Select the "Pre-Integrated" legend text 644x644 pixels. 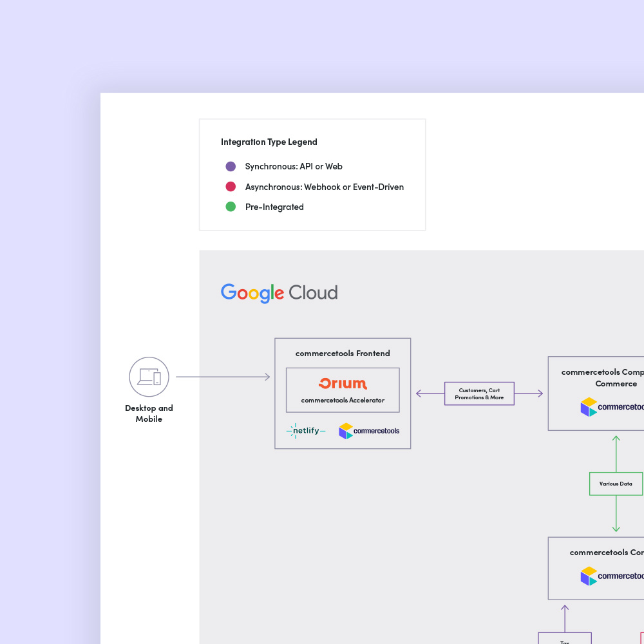[274, 207]
